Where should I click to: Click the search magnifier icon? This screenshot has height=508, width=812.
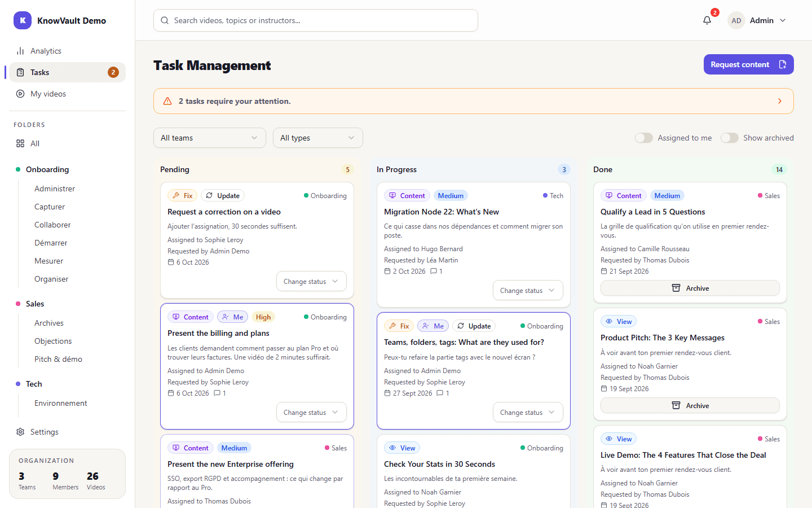(165, 20)
